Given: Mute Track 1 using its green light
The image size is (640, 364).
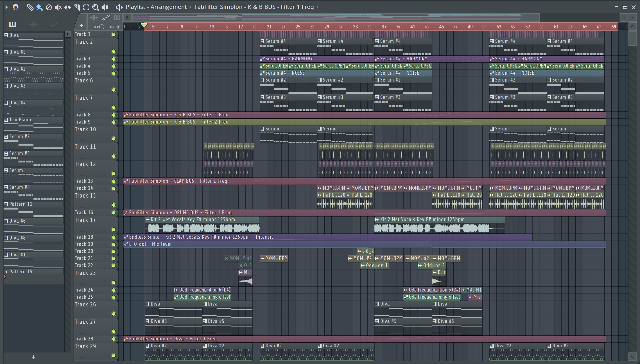Looking at the screenshot, I should (114, 34).
